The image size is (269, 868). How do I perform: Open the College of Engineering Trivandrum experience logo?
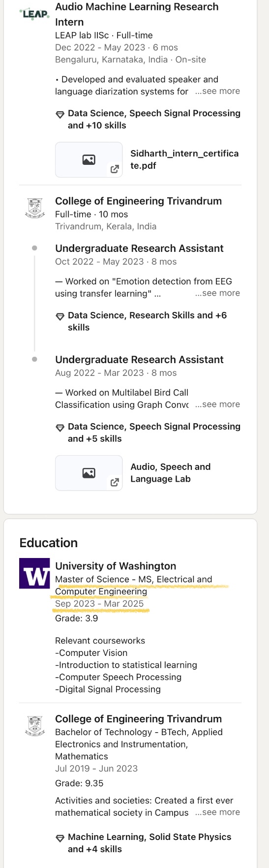click(x=34, y=208)
